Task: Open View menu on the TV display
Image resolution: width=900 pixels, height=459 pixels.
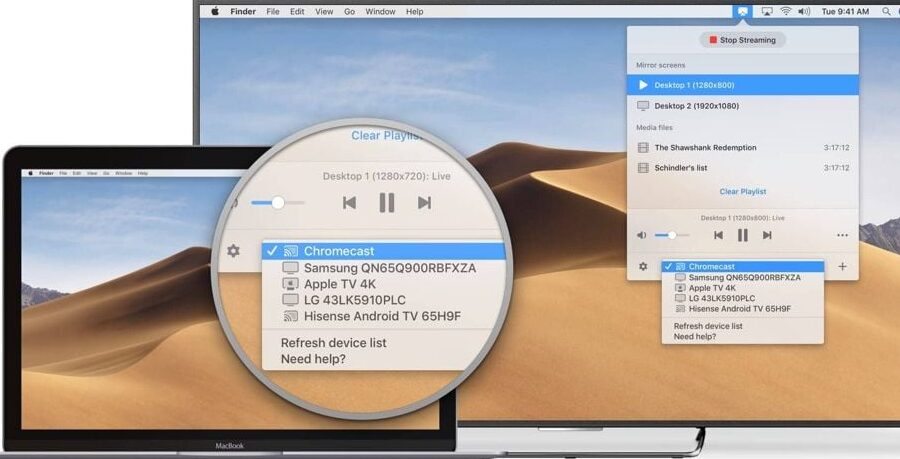Action: (x=324, y=11)
